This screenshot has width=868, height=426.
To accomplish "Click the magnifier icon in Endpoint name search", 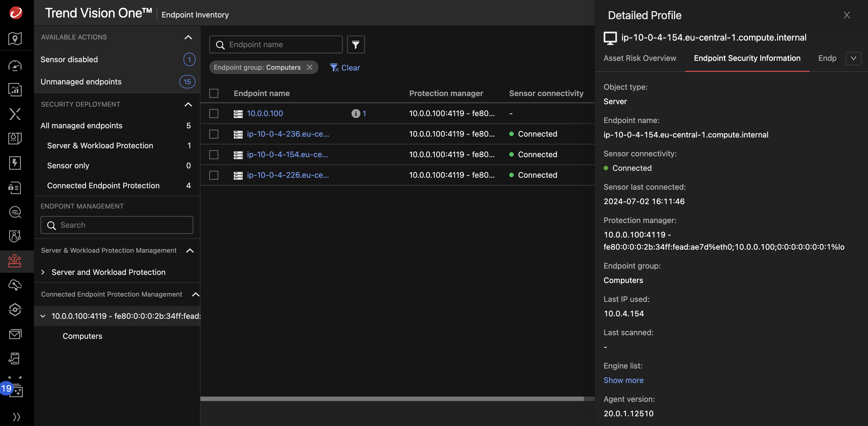I will click(x=220, y=45).
